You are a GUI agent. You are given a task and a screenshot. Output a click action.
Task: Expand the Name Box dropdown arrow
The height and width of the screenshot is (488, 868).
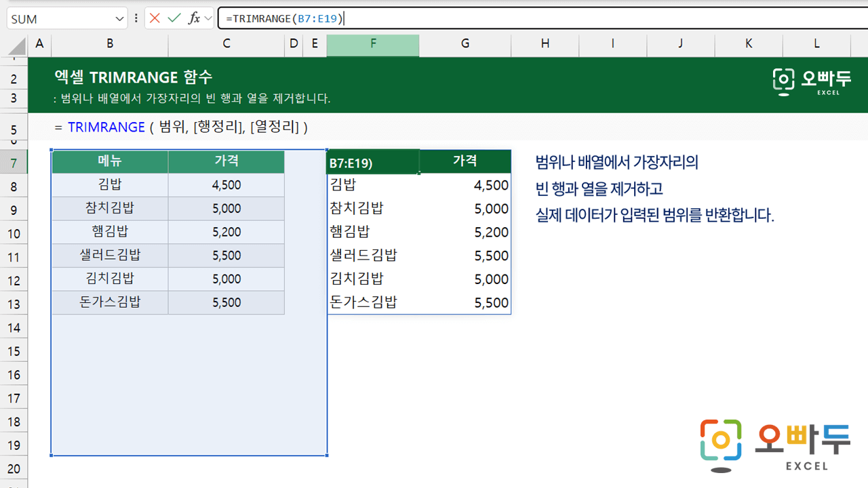point(120,19)
